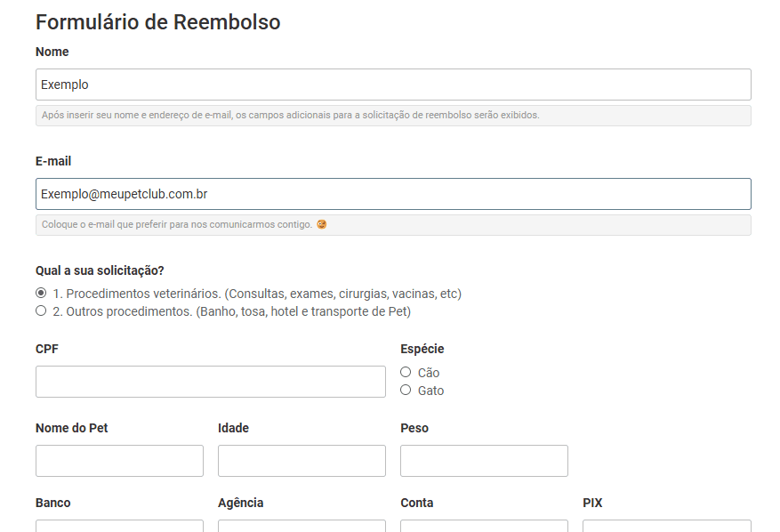The image size is (780, 532).
Task: Click the Espécie field label
Action: coord(422,349)
